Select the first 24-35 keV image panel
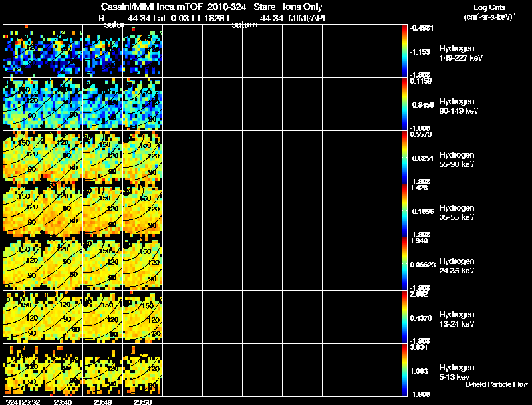Viewport: 532px width, 405px height. tap(23, 263)
